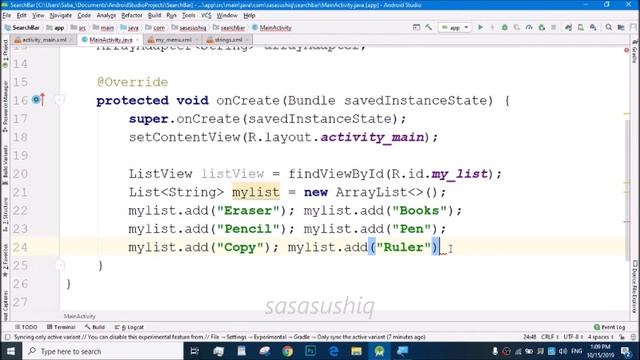Change file encoding UTF-8 in status bar
Screen dimensions: 640x360
tap(573, 337)
